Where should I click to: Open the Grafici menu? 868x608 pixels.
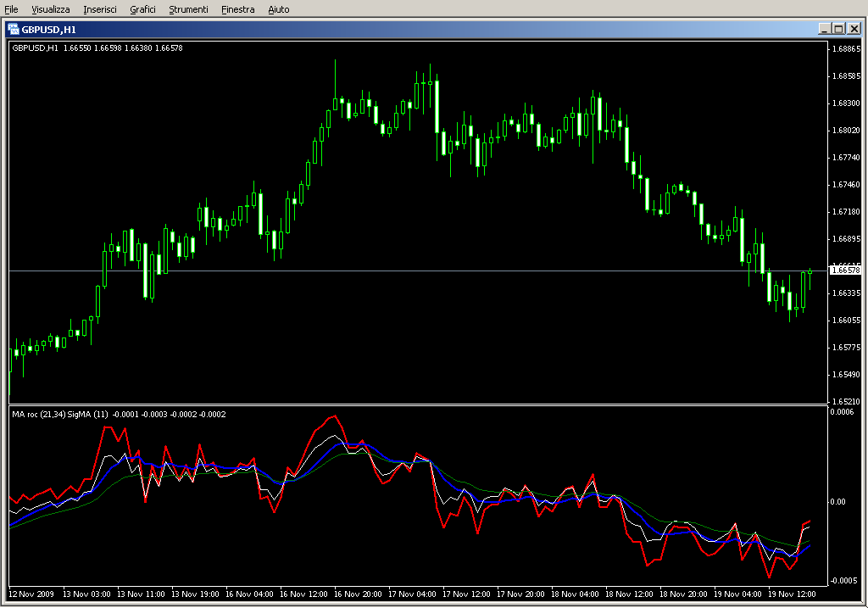(142, 9)
